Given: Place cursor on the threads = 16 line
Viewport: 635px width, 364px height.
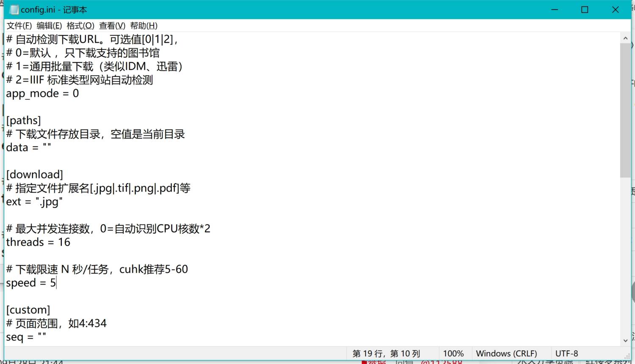Looking at the screenshot, I should coord(38,242).
